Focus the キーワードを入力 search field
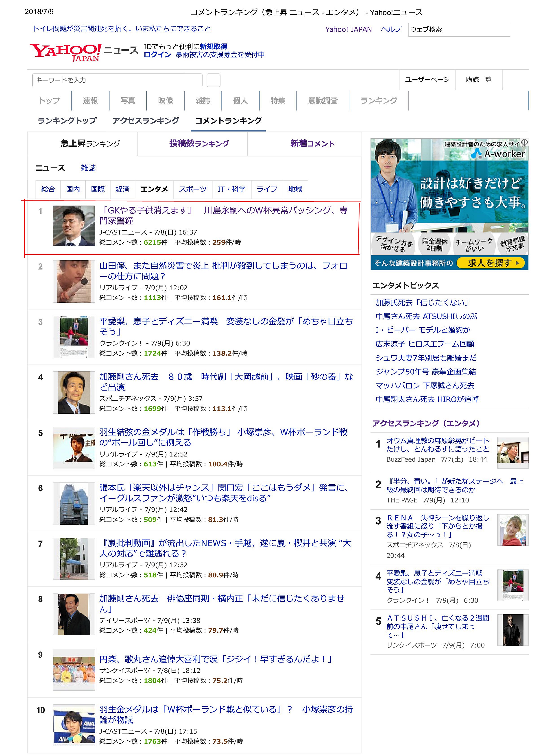This screenshot has width=556, height=756. 117,80
